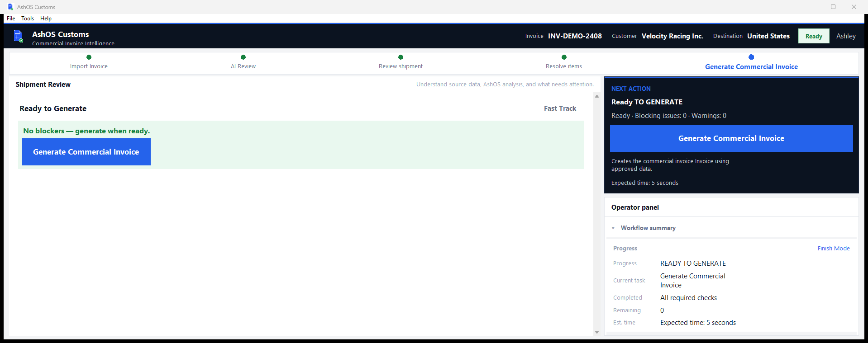Open the Help menu
Image resolution: width=868 pixels, height=343 pixels.
click(46, 19)
